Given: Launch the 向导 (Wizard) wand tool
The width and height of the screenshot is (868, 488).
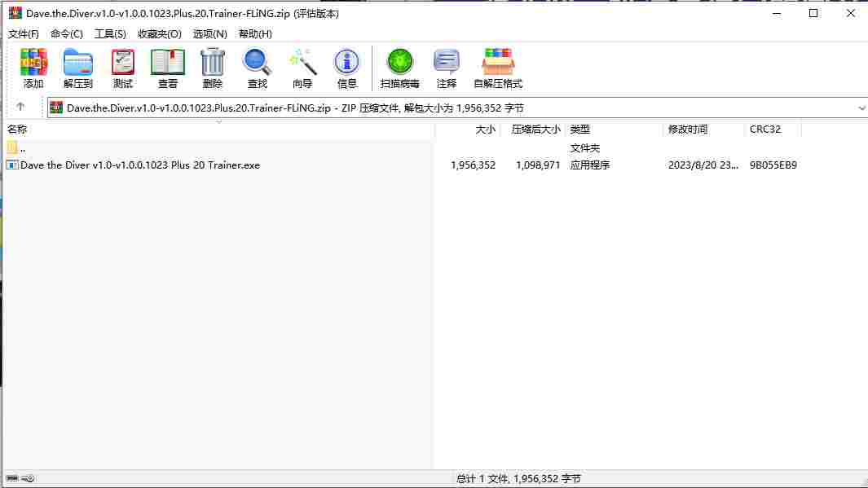Looking at the screenshot, I should click(302, 68).
